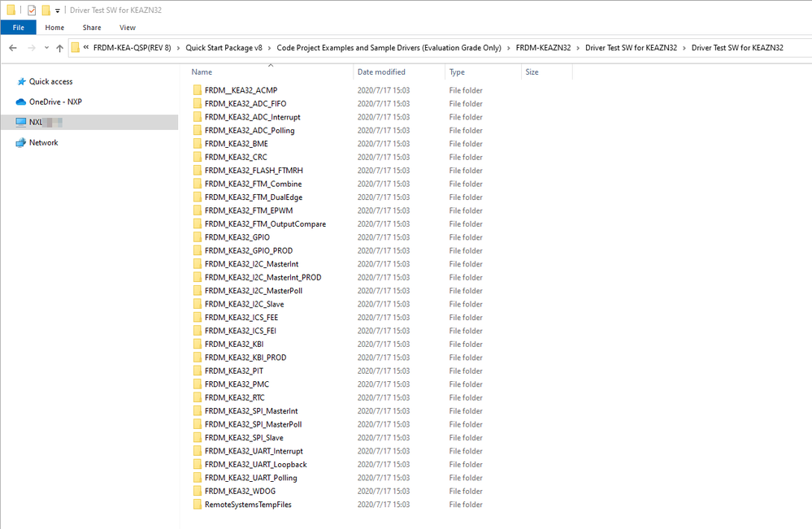Sort by Size column header
Screen dimensions: 812x529
pos(532,72)
